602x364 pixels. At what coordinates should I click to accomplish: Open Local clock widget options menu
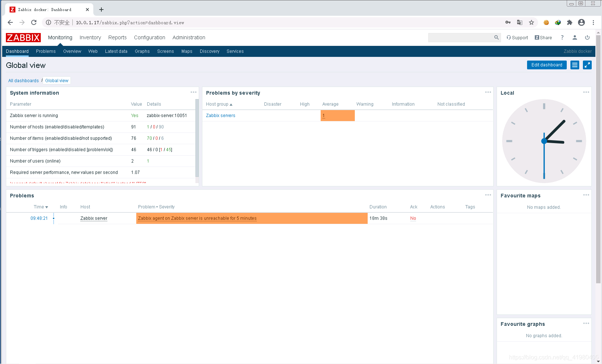tap(586, 92)
